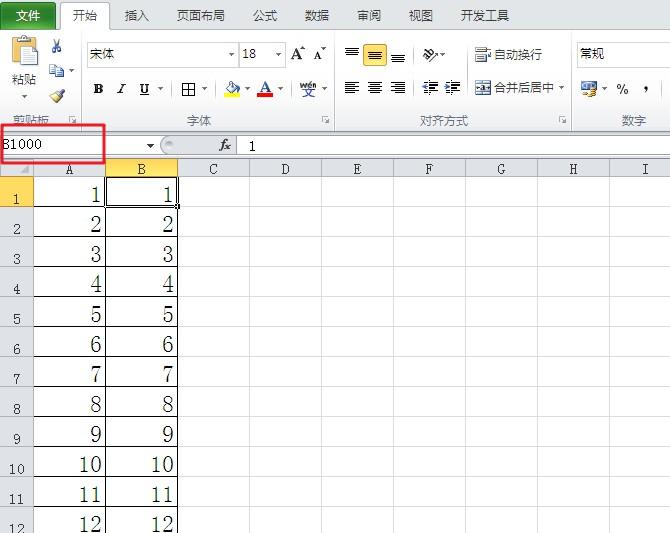Decrease font size with small A
Viewport: 670px width, 533px height.
(x=320, y=54)
